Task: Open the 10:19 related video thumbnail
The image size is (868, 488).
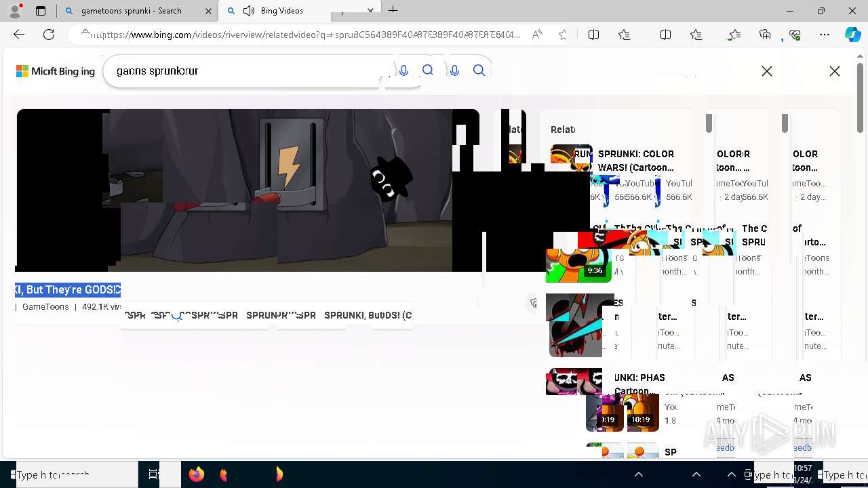Action: tap(642, 412)
